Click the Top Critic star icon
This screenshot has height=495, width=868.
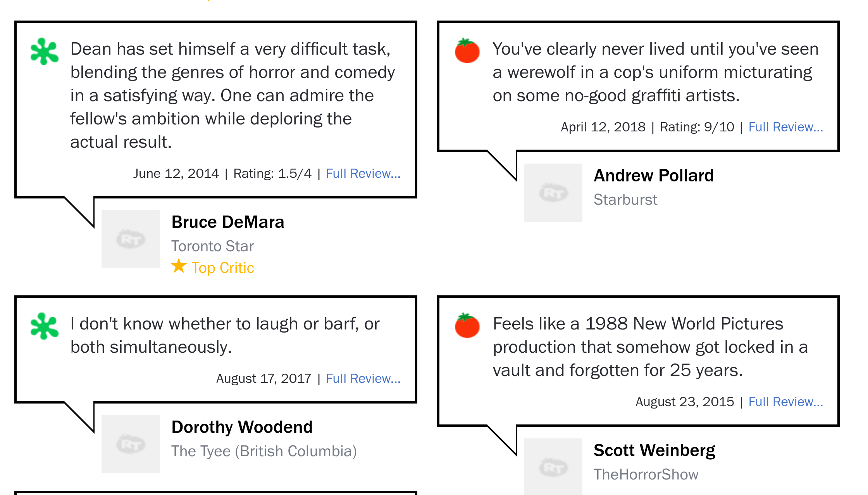179,266
